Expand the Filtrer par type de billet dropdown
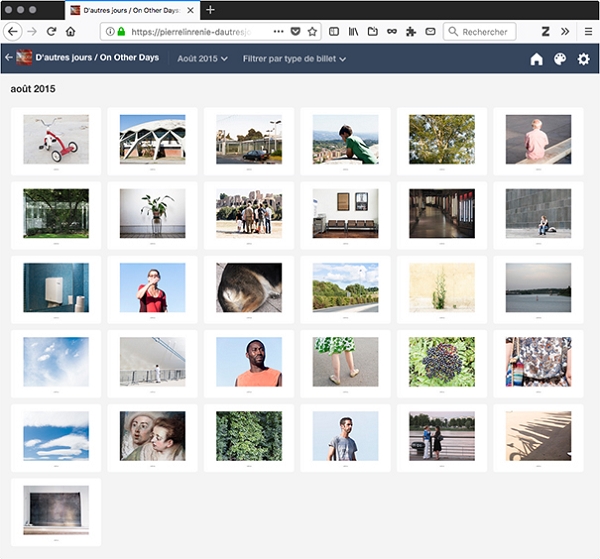This screenshot has height=559, width=600. pyautogui.click(x=294, y=59)
